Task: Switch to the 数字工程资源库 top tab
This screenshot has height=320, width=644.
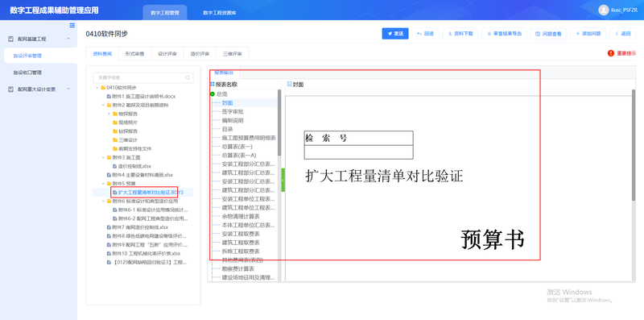Action: (219, 13)
